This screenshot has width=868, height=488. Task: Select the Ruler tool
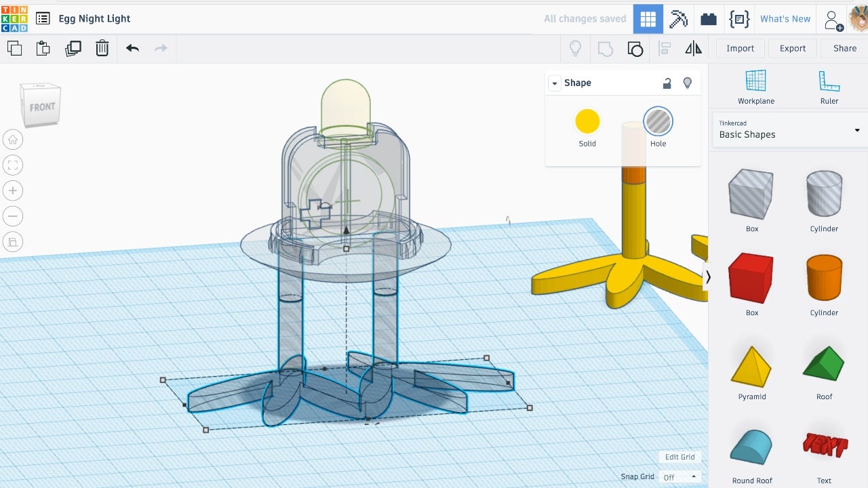point(829,87)
